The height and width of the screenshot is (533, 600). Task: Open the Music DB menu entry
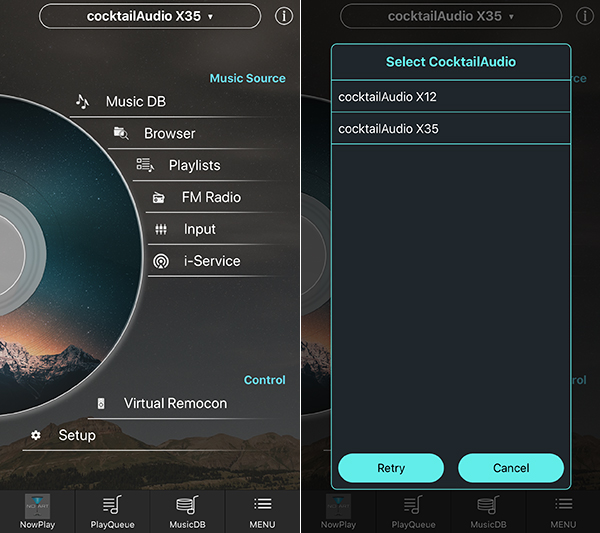tap(136, 101)
